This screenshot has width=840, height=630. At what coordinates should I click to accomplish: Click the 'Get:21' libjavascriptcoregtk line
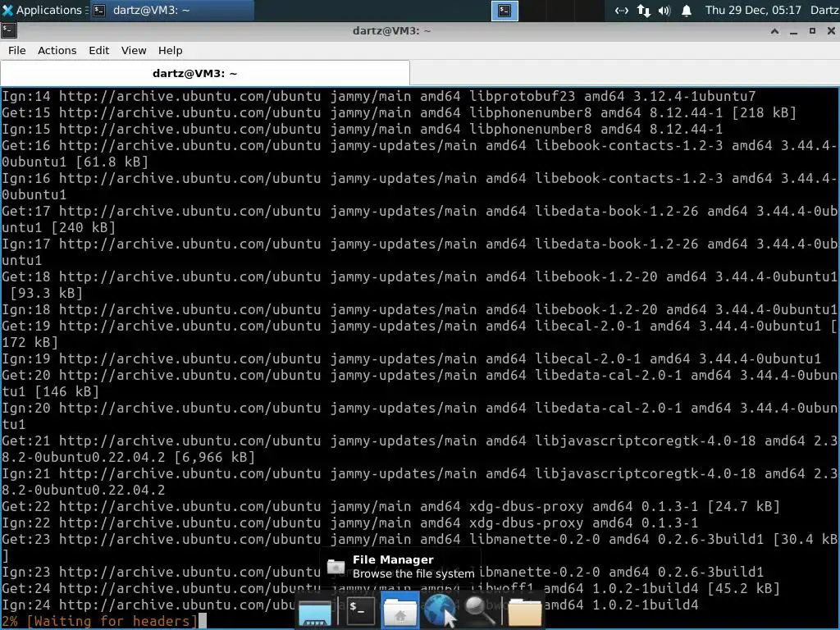(419, 441)
